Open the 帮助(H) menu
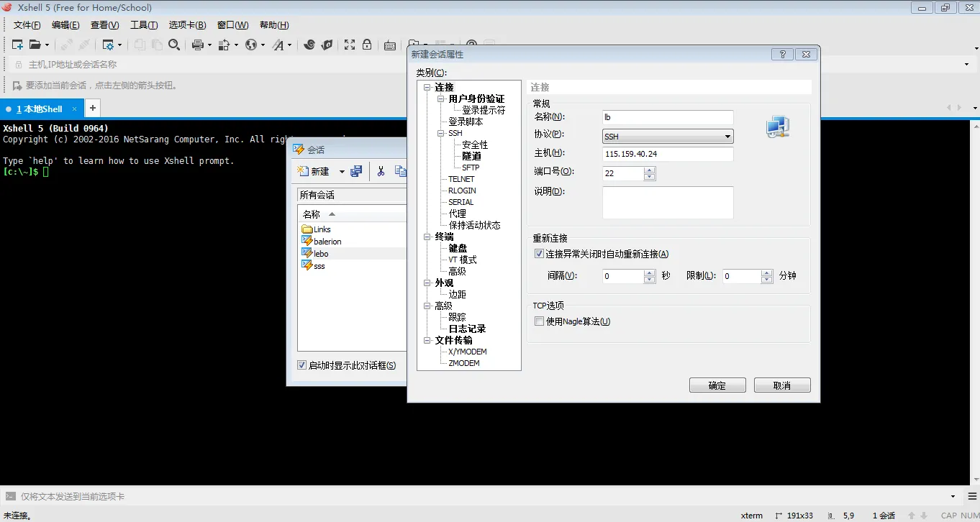Viewport: 980px width, 522px height. click(x=274, y=25)
